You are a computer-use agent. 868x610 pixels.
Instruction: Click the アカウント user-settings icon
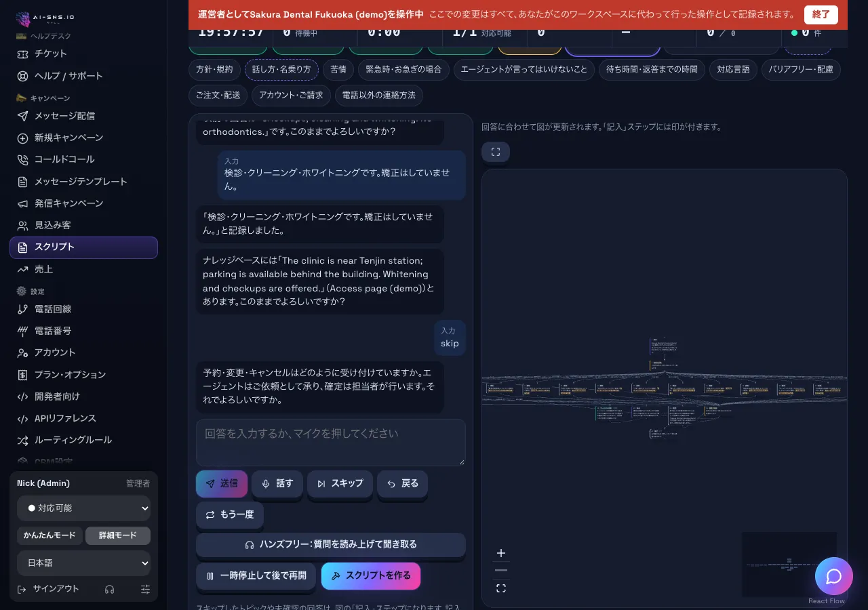pos(22,352)
